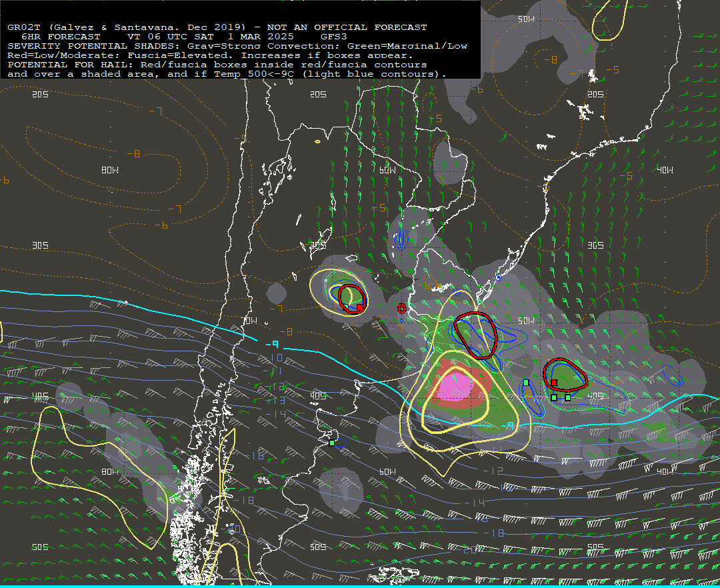Viewport: 720px width, 588px height.
Task: Click the '-13' isotherm label
Action: pos(277,401)
